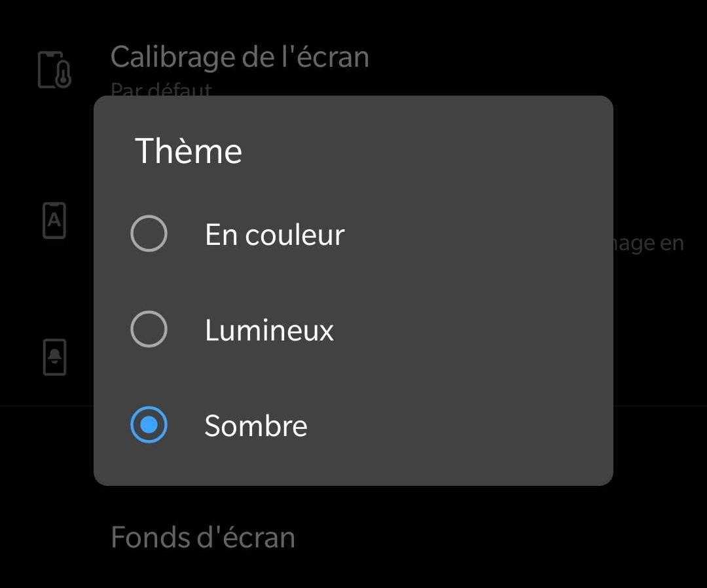The height and width of the screenshot is (588, 707).
Task: Tap the filled blue radio circle for Sombre
Action: 149,425
